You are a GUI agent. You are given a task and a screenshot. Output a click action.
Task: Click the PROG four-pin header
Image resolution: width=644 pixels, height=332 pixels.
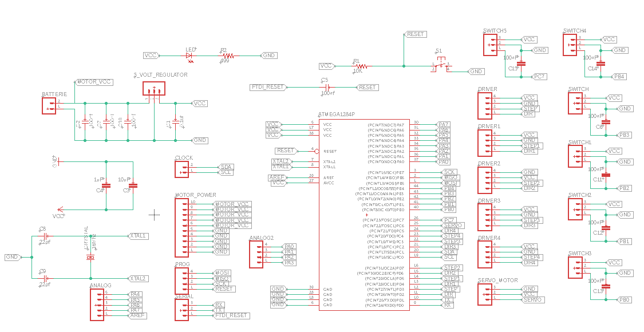pos(181,280)
